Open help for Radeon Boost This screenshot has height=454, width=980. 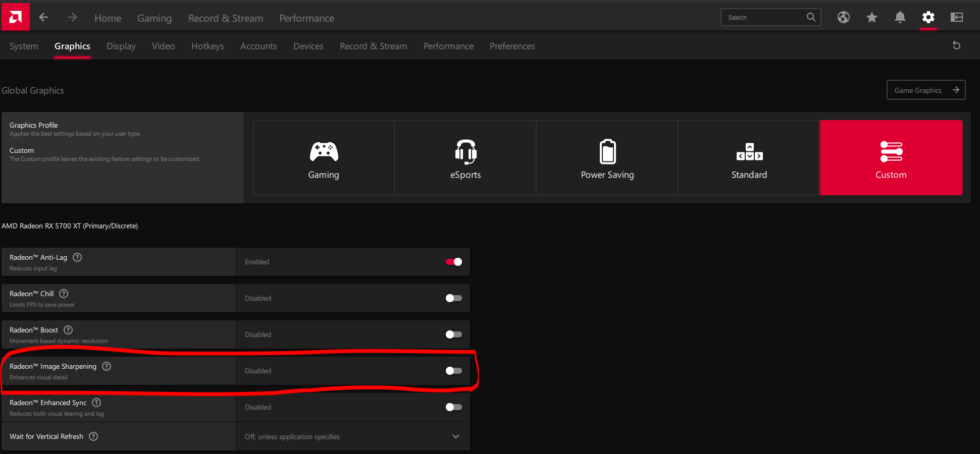(x=68, y=330)
